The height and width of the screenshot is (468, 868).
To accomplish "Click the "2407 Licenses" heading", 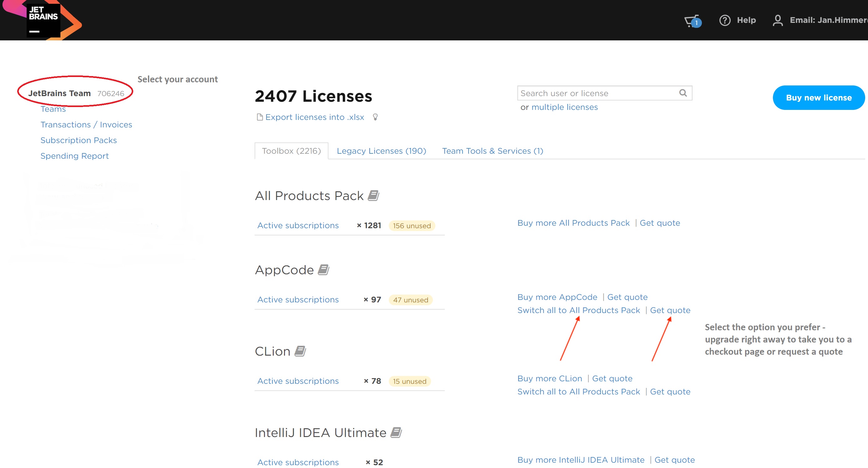I will pos(313,96).
